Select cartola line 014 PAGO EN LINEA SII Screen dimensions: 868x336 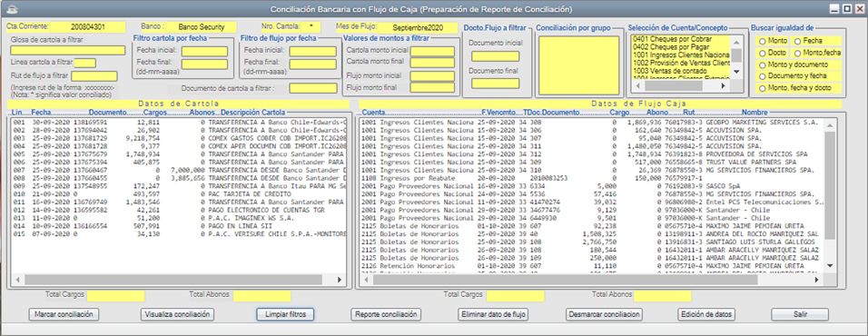180,226
